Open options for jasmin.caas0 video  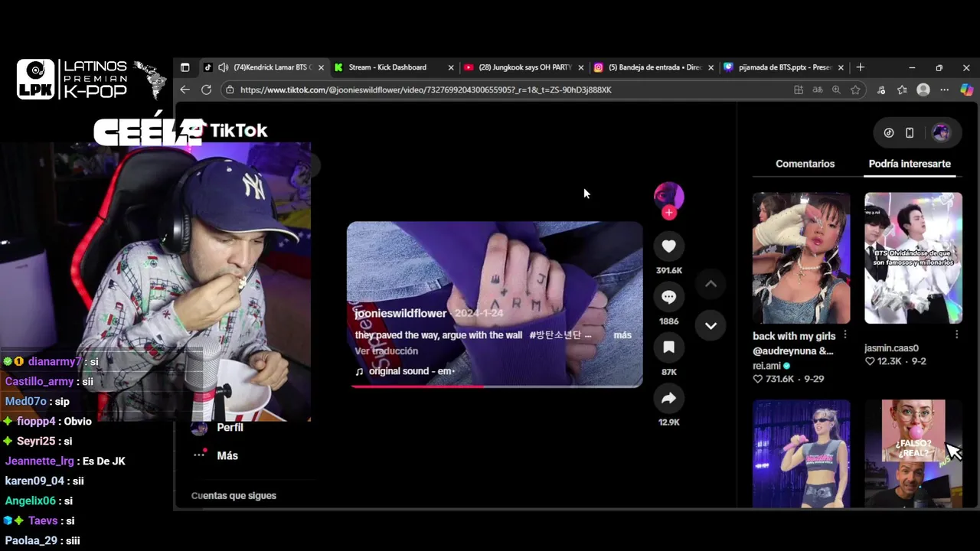point(957,334)
